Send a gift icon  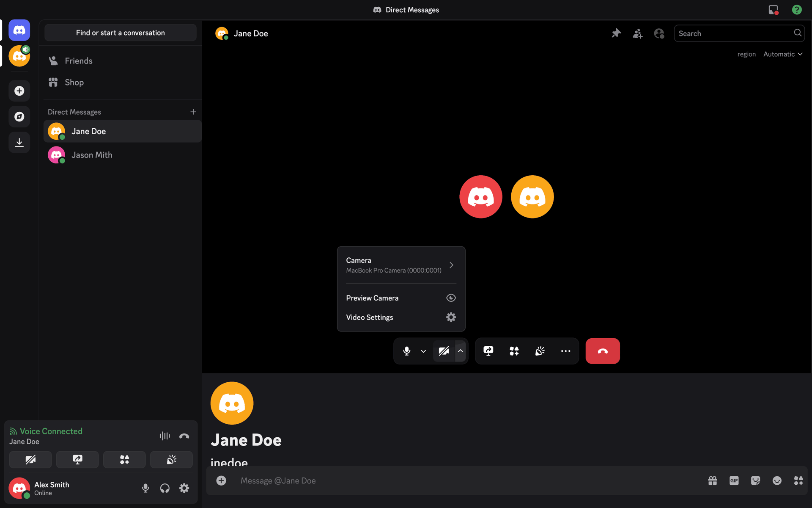click(713, 480)
